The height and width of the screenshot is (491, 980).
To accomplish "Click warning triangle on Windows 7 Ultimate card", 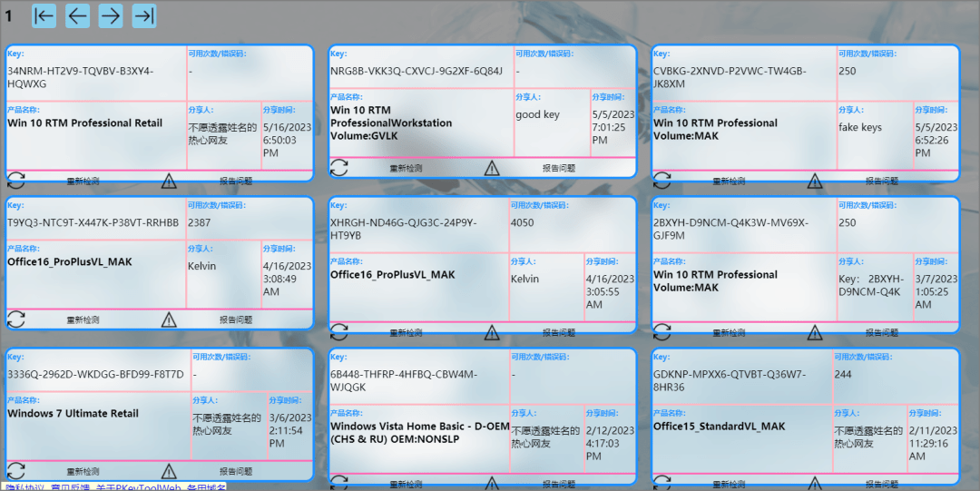I will (169, 471).
